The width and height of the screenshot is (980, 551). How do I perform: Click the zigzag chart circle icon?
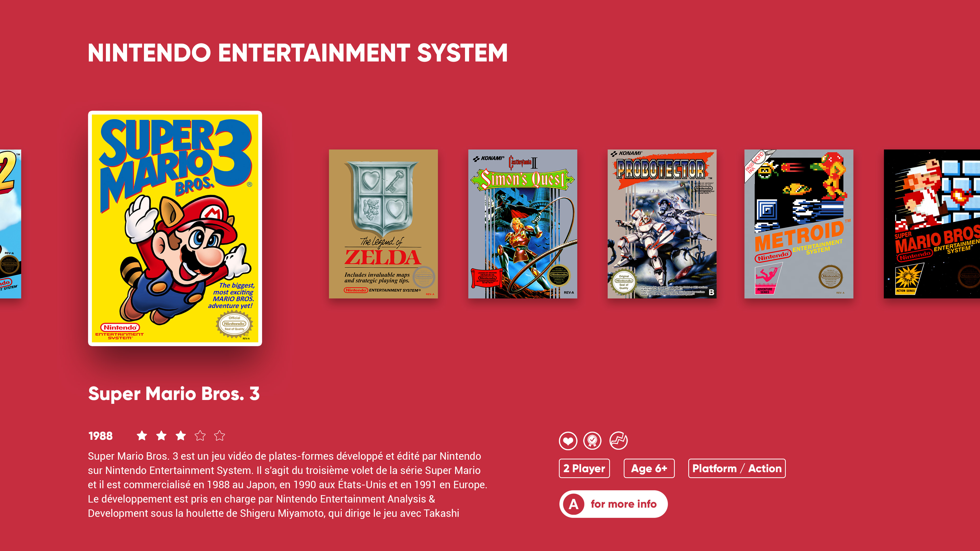[619, 441]
